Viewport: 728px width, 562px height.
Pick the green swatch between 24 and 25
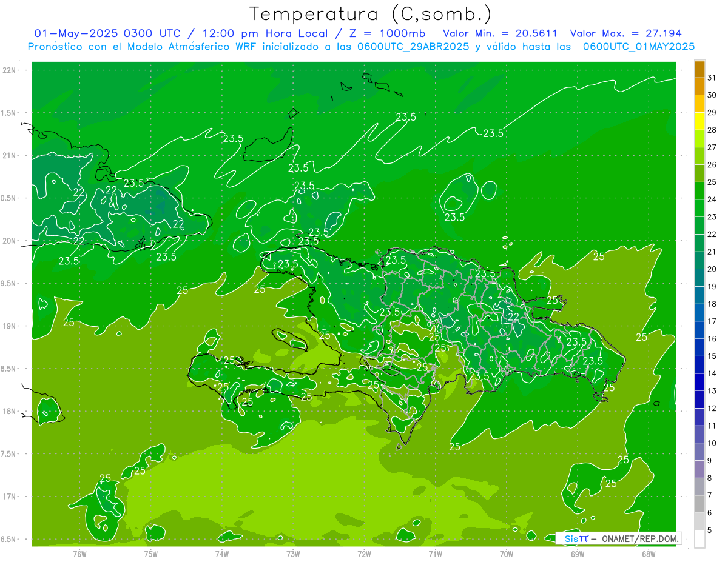pos(700,191)
